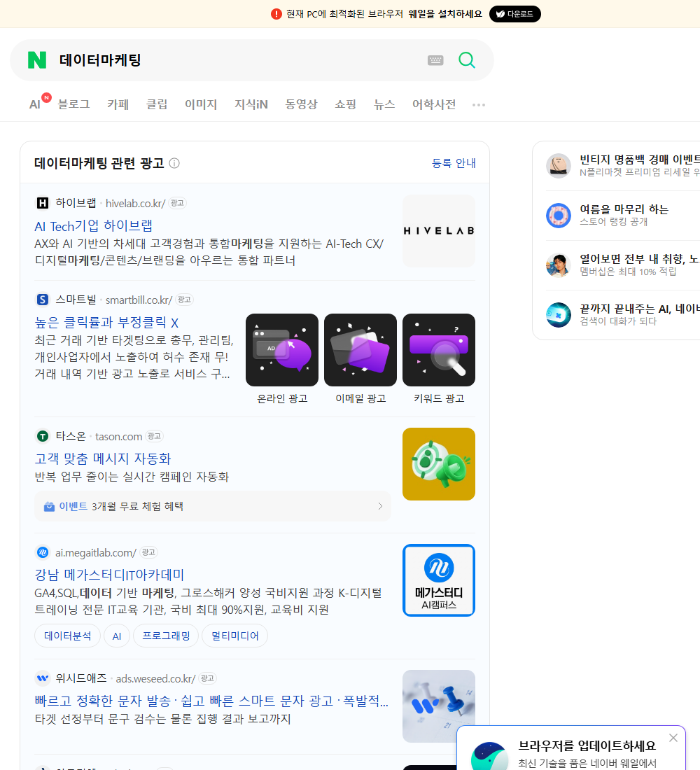Click the megaitlab favicon icon
700x770 pixels.
click(43, 552)
